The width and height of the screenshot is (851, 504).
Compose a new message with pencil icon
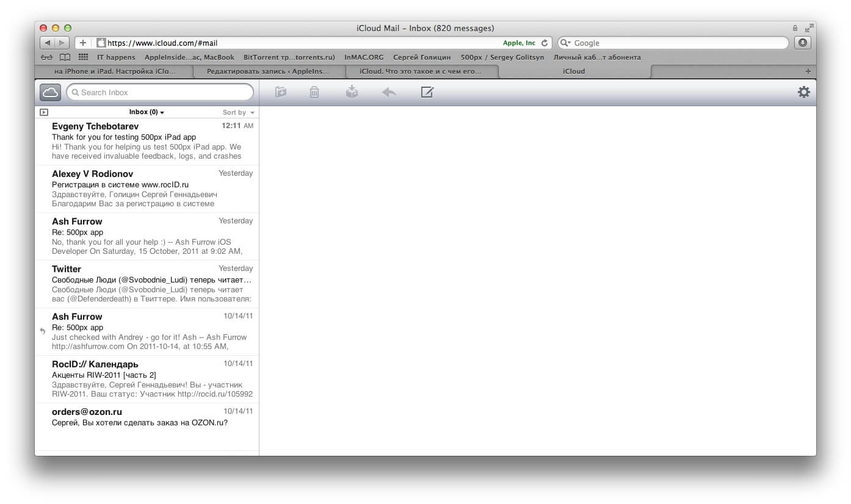427,92
